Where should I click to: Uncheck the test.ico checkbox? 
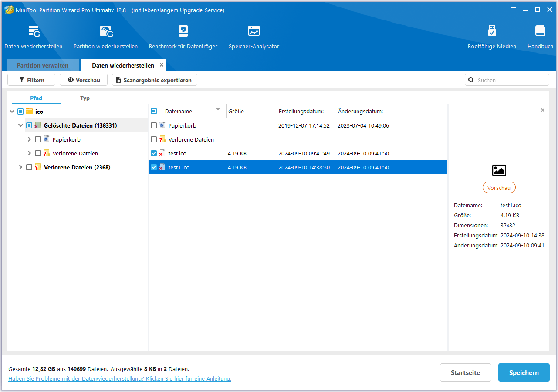pyautogui.click(x=154, y=153)
